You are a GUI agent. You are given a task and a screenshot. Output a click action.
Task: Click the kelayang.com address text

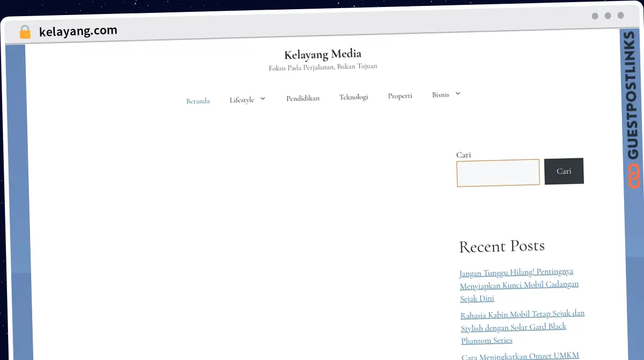[x=78, y=31]
